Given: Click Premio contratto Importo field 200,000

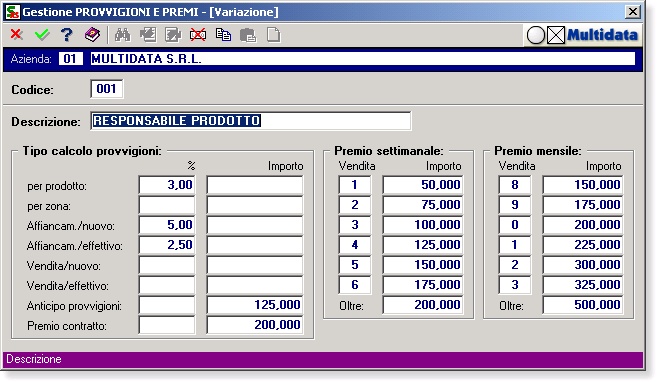Looking at the screenshot, I should pyautogui.click(x=255, y=325).
